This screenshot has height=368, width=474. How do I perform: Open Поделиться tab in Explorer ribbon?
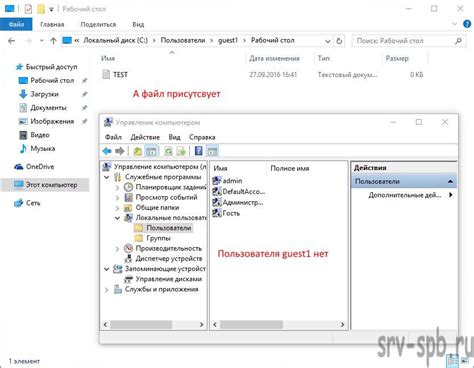coord(98,24)
